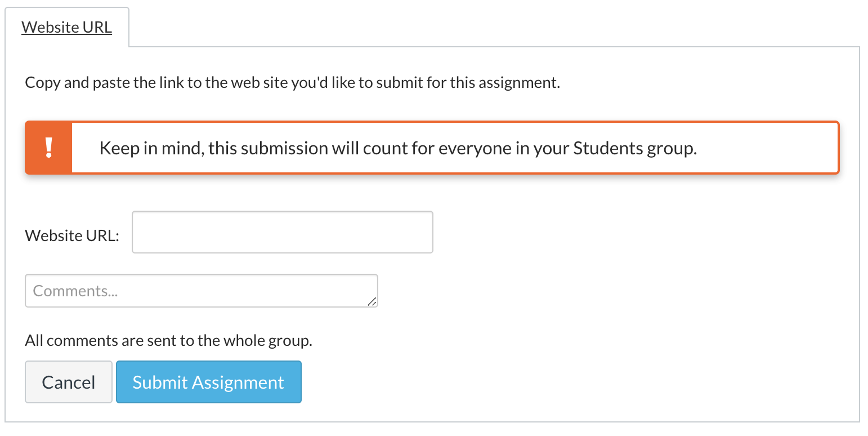Focus the Website URL input field

(x=282, y=232)
